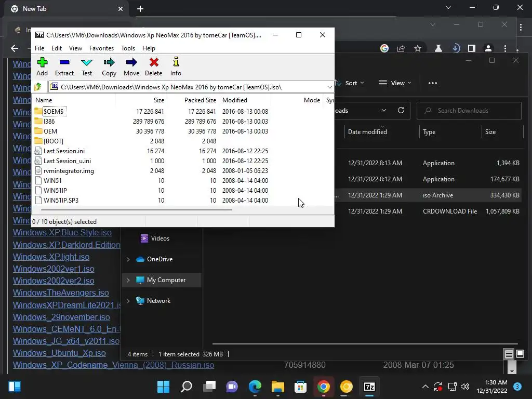Screen dimensions: 532x399
Task: Switch Explorer to large thumbnails view icon
Action: coord(520,354)
